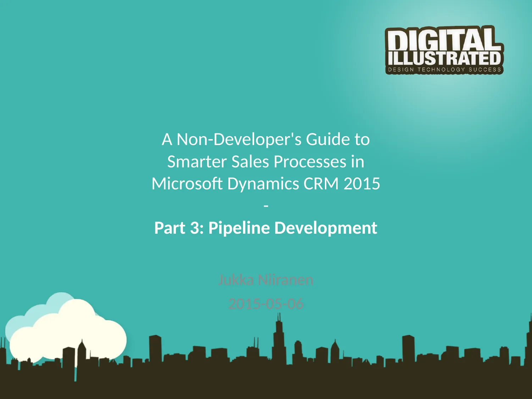Click the word ILLUSTRATED in the logo

coord(444,58)
